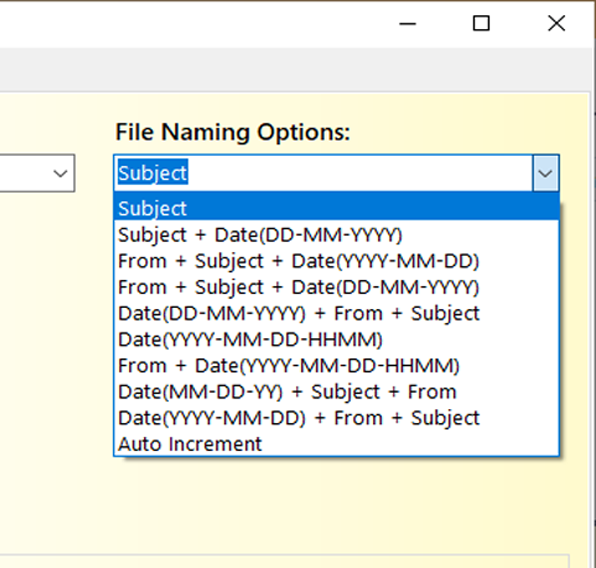
Task: Click the File Naming Options text field
Action: click(323, 173)
